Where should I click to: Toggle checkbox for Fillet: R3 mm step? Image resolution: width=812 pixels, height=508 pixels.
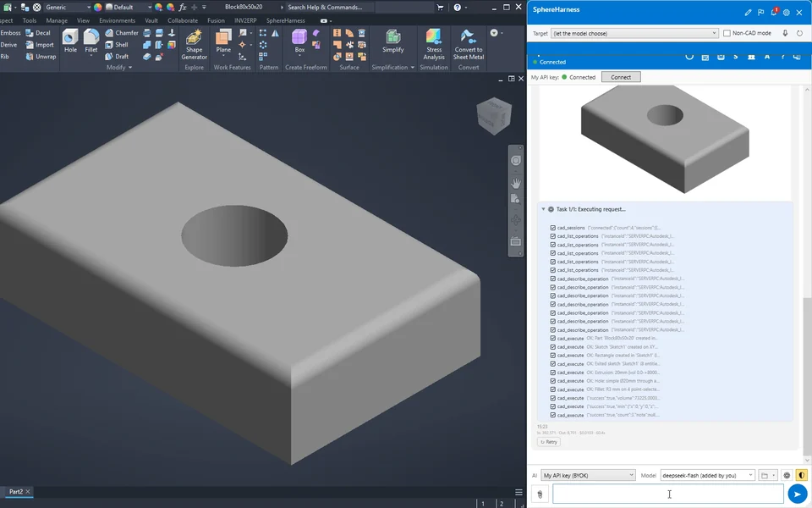tap(552, 389)
